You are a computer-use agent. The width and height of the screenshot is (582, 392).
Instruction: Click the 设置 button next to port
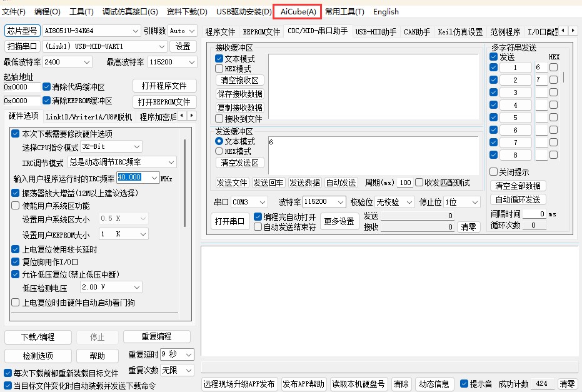click(183, 46)
